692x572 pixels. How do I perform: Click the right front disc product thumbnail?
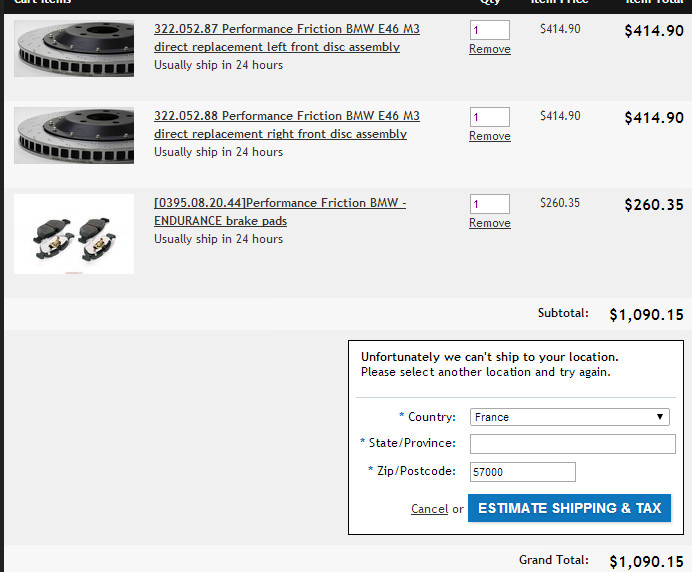(74, 135)
